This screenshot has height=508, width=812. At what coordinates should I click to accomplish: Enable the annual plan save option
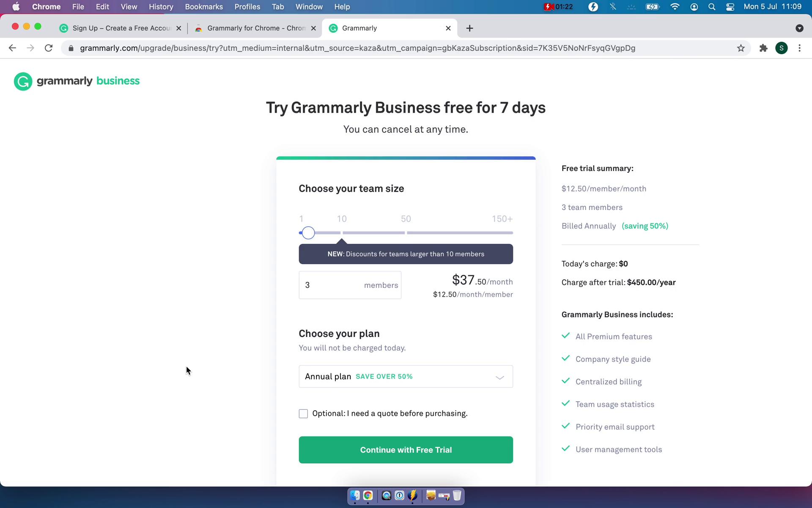point(405,377)
